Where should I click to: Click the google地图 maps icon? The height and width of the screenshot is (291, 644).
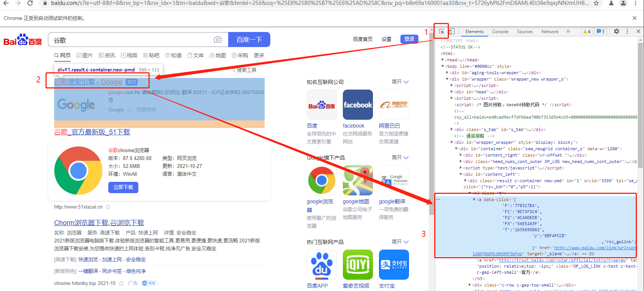[x=358, y=180]
